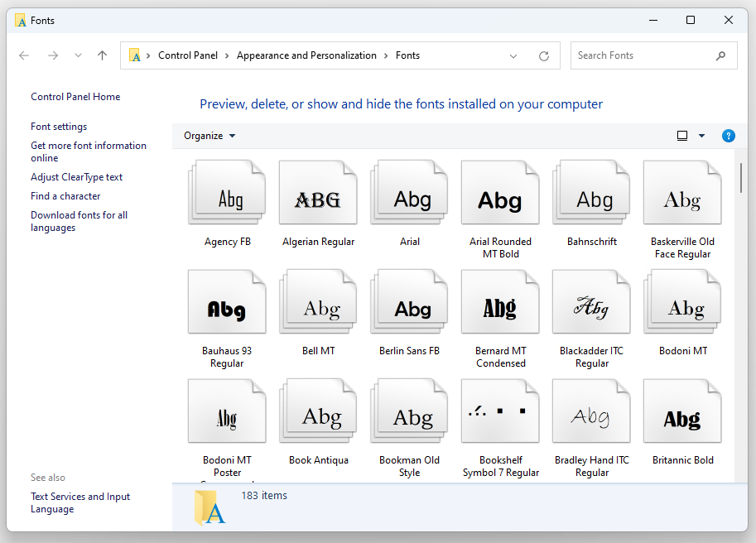Select the Bradley Hand ITC Regular icon

(x=591, y=411)
